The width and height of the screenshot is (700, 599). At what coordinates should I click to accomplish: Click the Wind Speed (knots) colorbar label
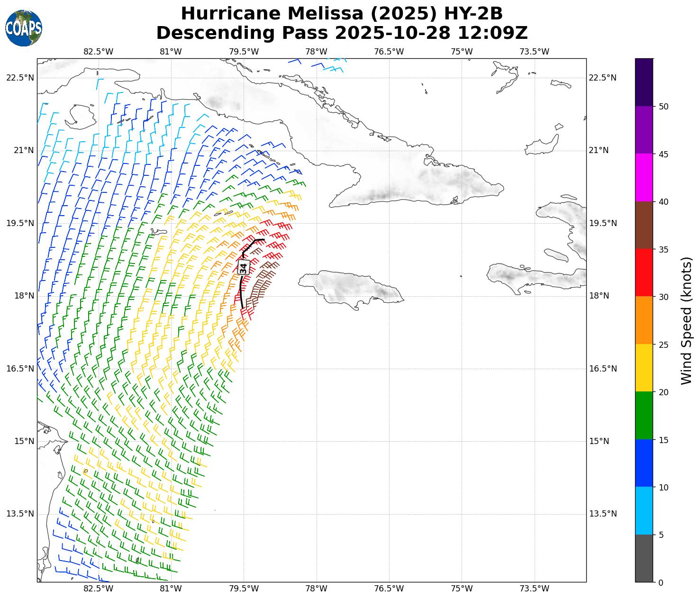[686, 320]
